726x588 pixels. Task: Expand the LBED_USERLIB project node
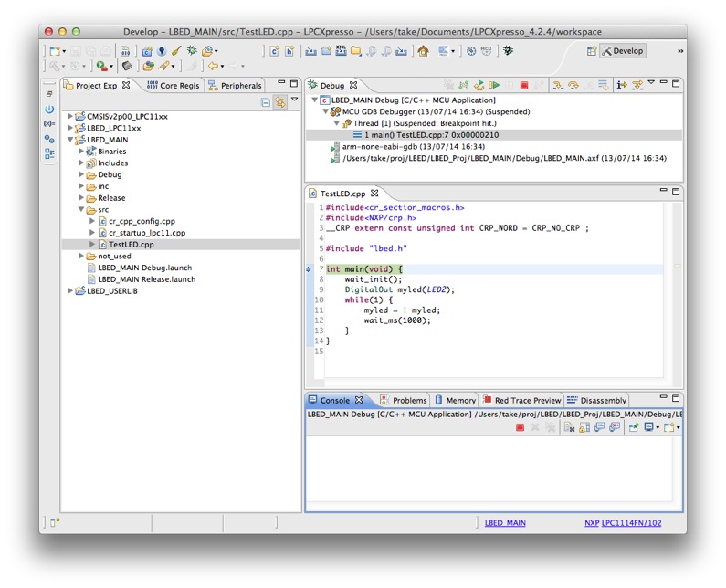coord(70,291)
